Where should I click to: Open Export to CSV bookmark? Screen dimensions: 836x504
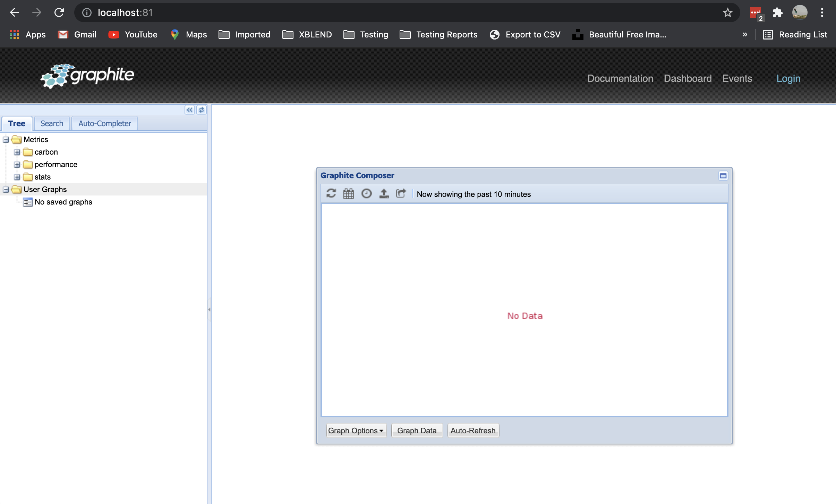pos(525,35)
